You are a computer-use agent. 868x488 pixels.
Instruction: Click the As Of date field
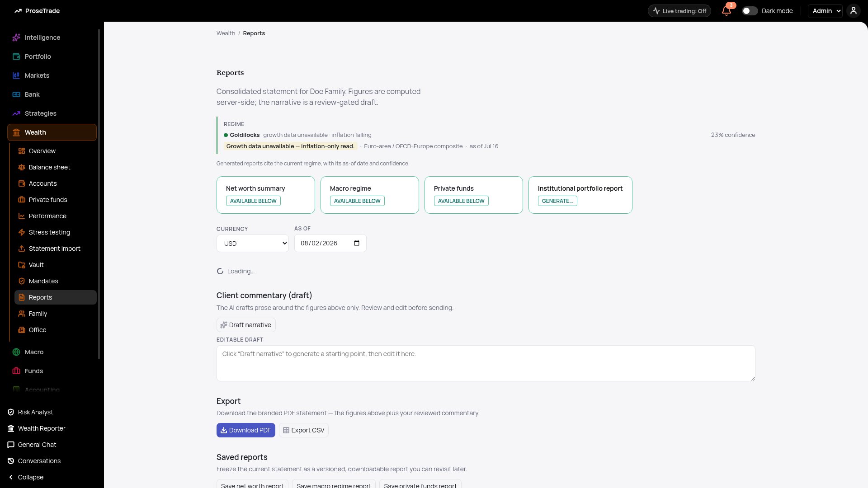(330, 243)
